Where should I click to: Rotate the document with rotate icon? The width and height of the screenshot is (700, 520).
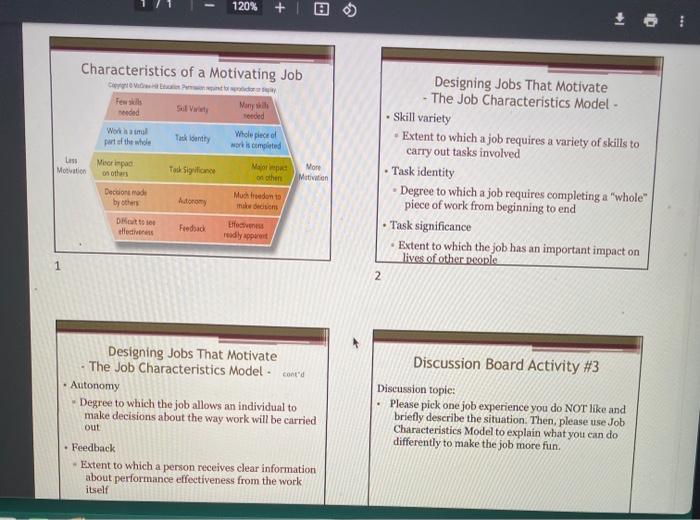click(x=350, y=9)
